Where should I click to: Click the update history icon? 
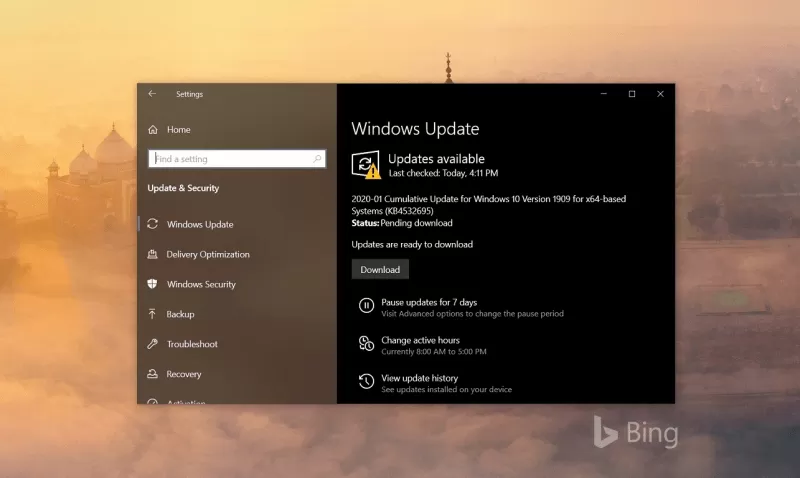tap(366, 382)
